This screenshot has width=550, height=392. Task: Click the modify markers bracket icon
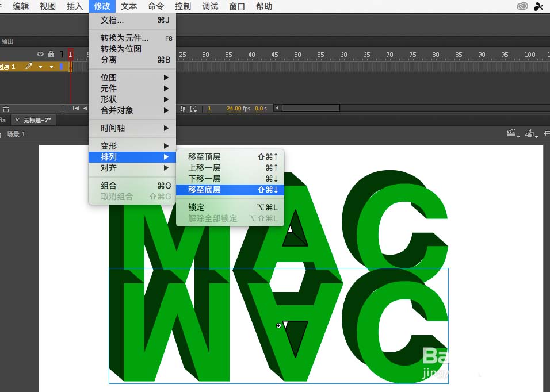[x=193, y=109]
